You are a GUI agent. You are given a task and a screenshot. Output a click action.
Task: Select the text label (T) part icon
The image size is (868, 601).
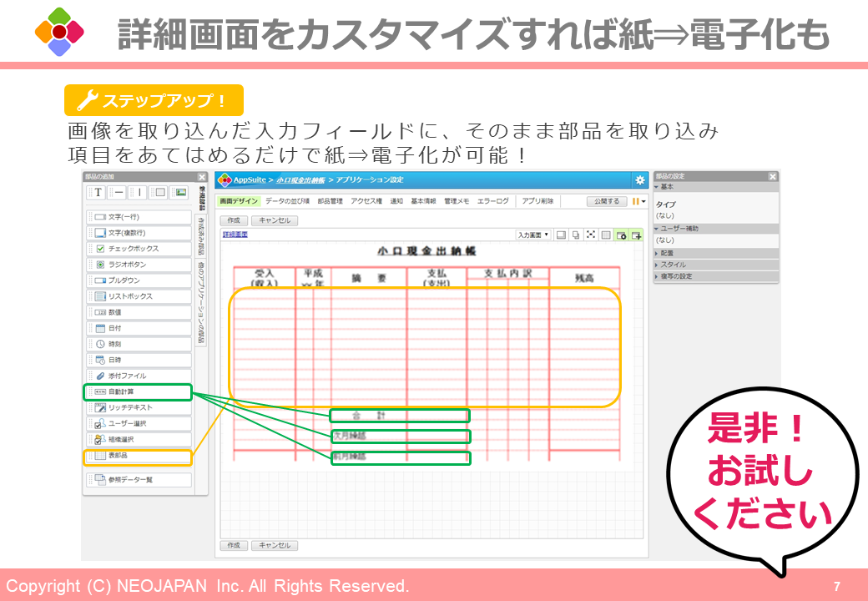coord(97,193)
